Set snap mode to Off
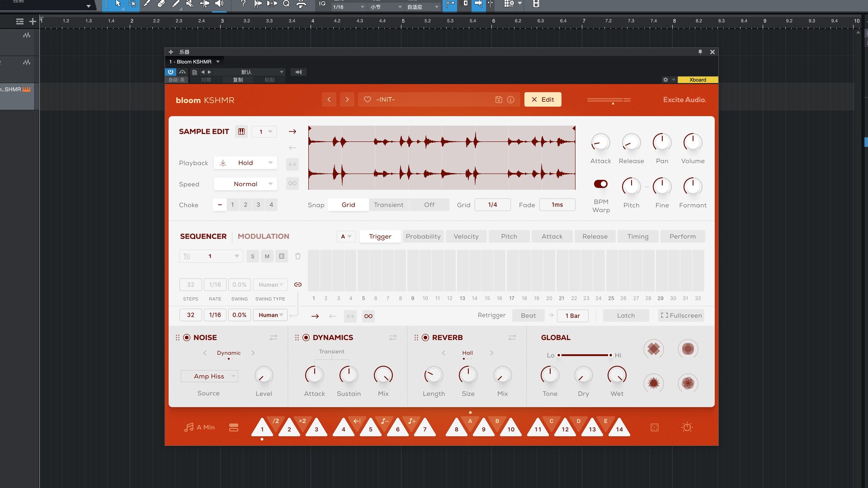Viewport: 868px width, 488px height. [x=429, y=205]
